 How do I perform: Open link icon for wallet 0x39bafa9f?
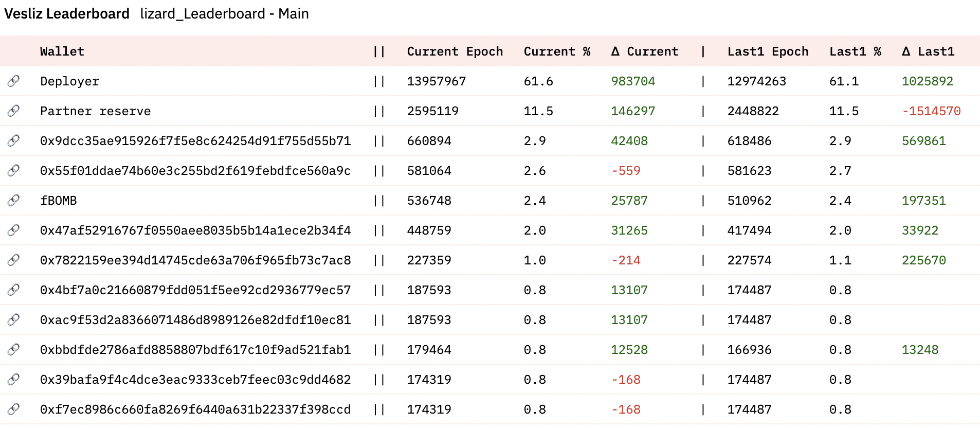(x=14, y=379)
